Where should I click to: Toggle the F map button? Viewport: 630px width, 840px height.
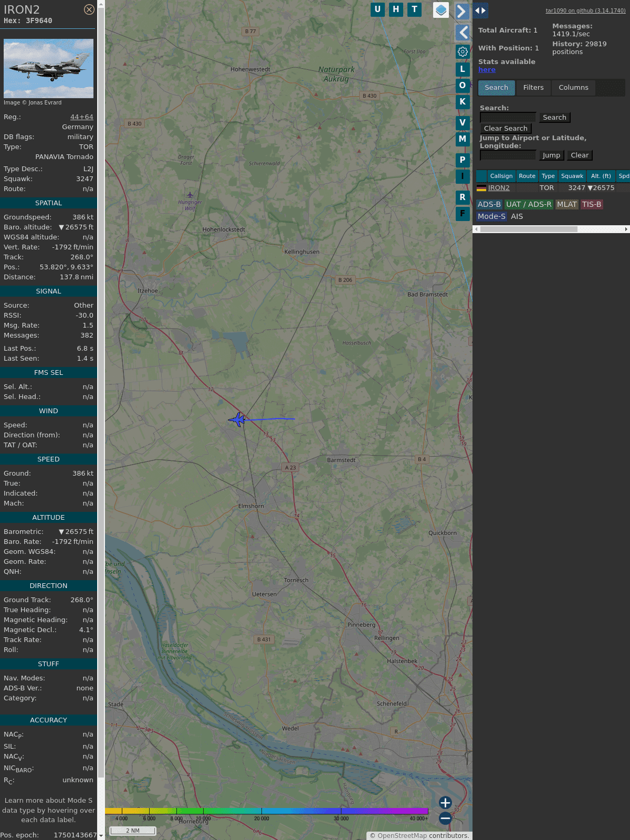(x=463, y=213)
